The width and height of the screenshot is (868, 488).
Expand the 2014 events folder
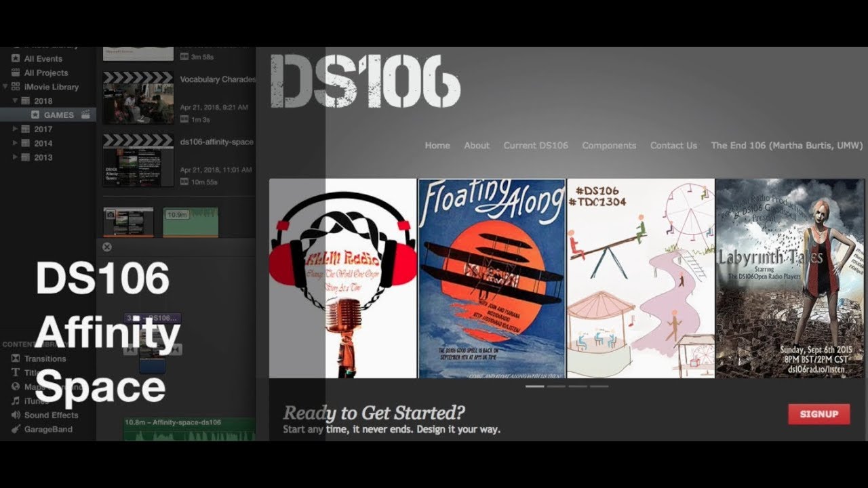click(x=16, y=143)
